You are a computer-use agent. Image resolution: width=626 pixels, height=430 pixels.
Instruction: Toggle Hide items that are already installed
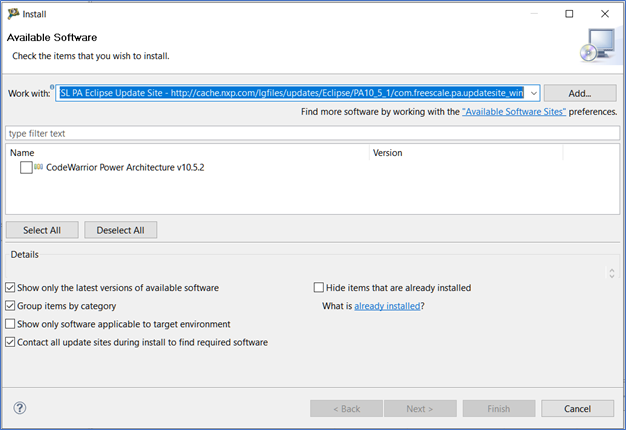320,288
